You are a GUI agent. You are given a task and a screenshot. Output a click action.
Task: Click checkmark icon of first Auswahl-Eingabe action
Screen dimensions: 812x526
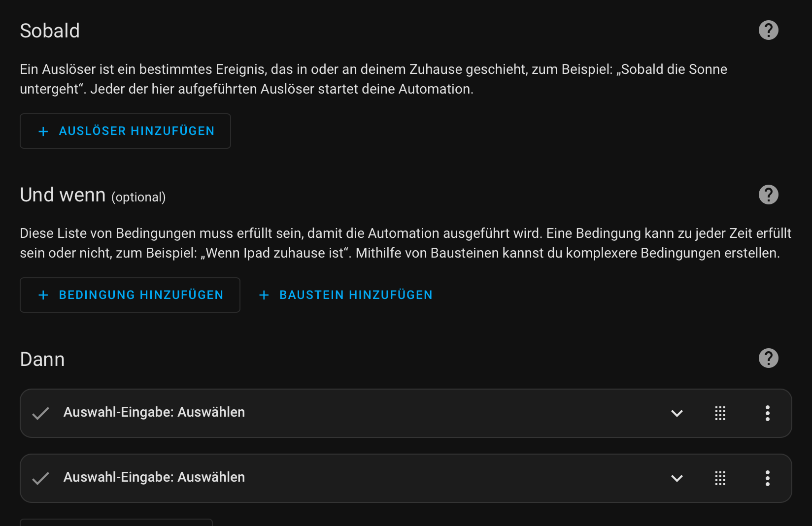(40, 413)
